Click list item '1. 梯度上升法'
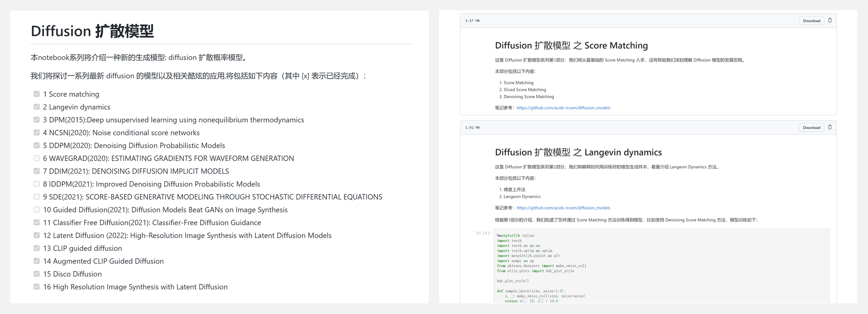The width and height of the screenshot is (868, 314). (x=512, y=190)
